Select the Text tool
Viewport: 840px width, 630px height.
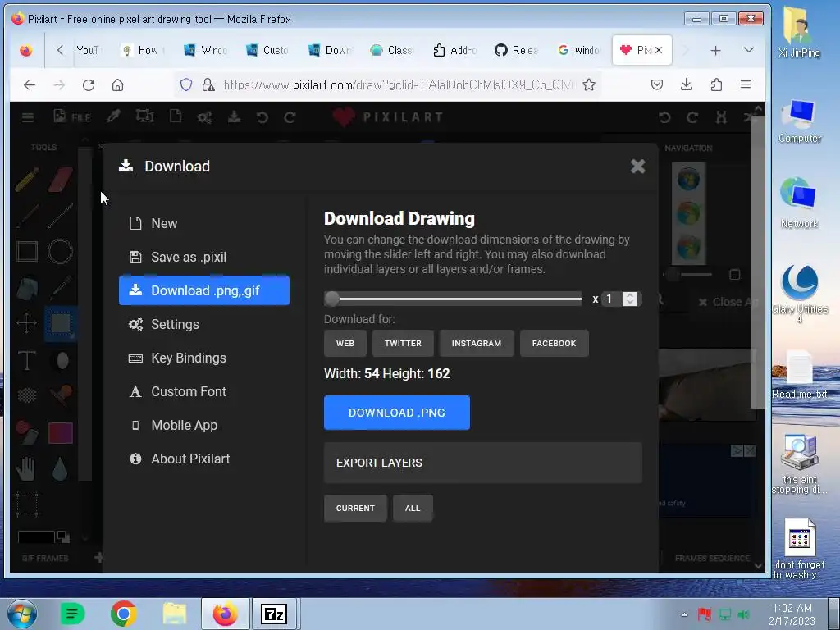(x=27, y=360)
